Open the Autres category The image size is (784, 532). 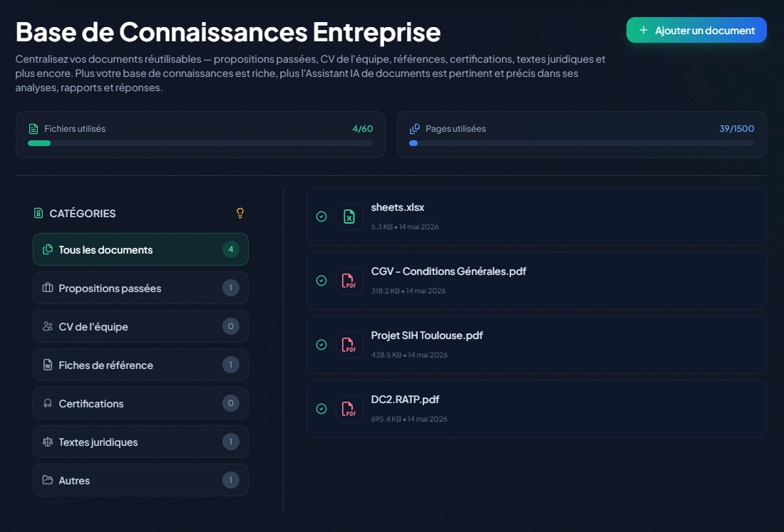tap(140, 480)
